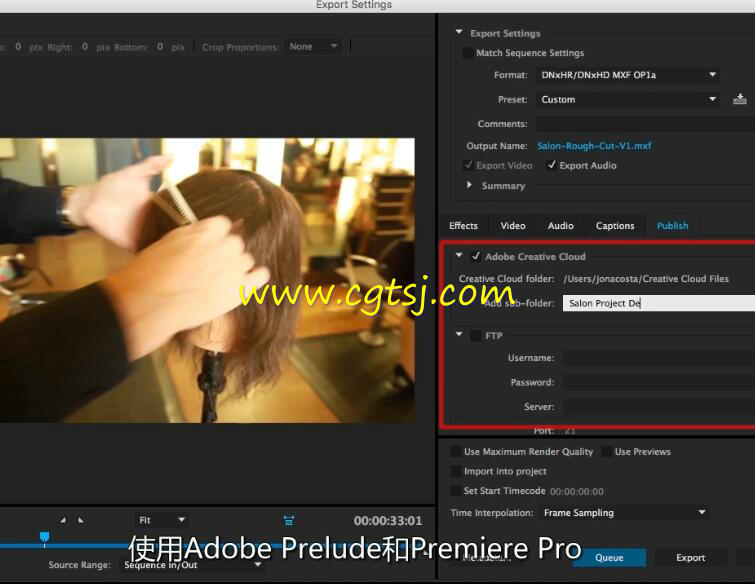Click the blue playhead marker on the timeline
The image size is (755, 584).
pos(44,538)
